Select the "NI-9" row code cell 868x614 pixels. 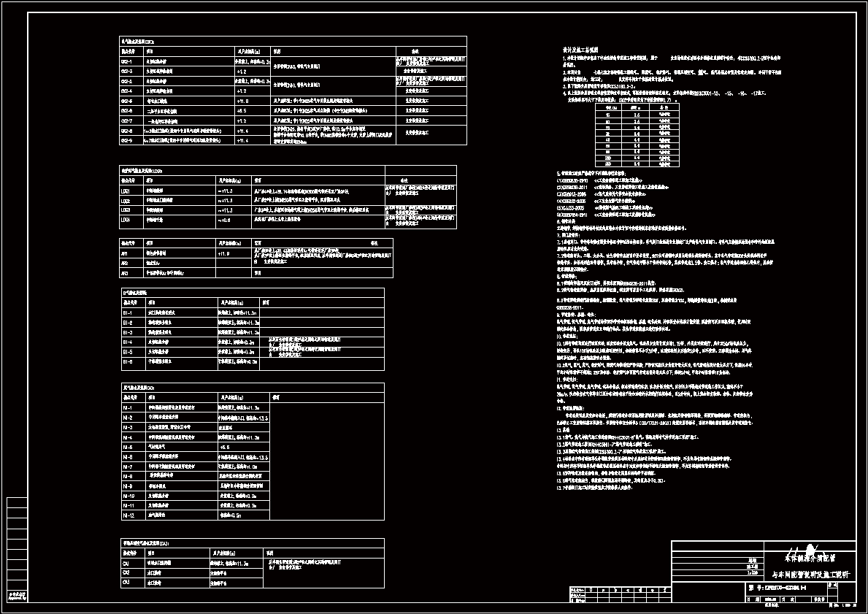(x=134, y=486)
